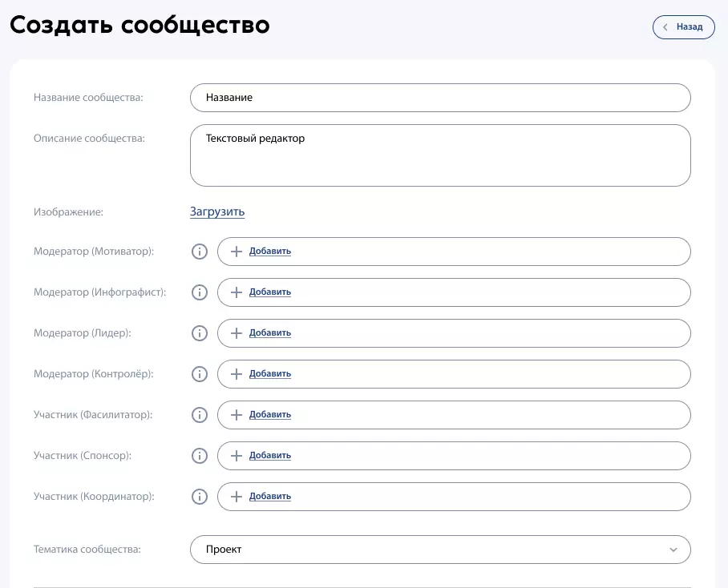Viewport: 728px width, 588px height.
Task: Show info for Участник (Фасилитатор)
Action: (x=200, y=415)
